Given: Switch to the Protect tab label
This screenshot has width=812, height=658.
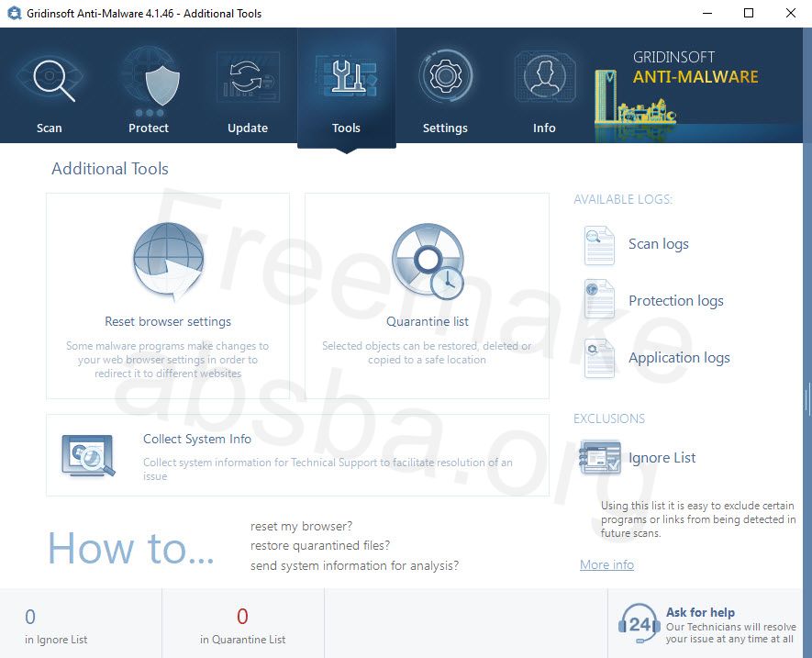Looking at the screenshot, I should (149, 128).
